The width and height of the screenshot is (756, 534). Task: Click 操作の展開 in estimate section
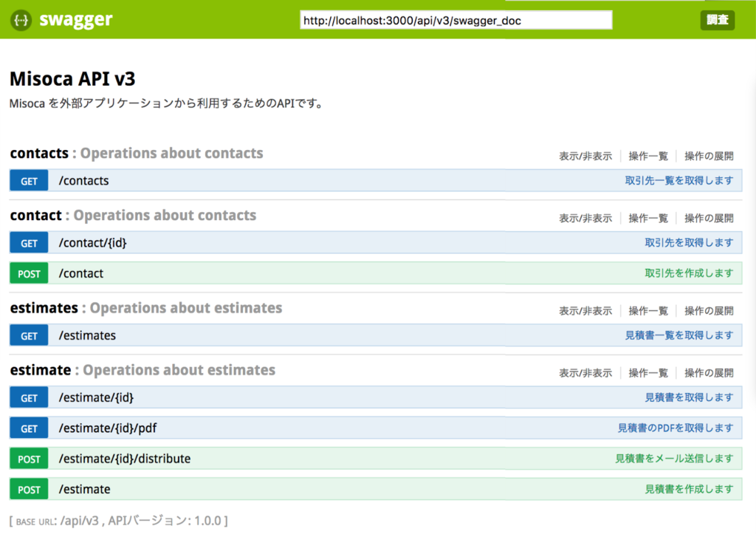(709, 373)
